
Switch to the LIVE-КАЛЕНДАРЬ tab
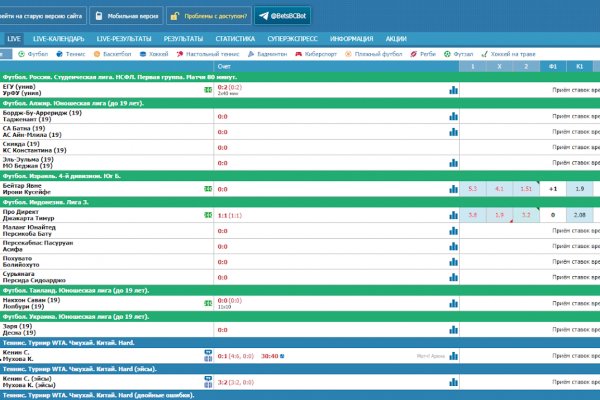59,37
